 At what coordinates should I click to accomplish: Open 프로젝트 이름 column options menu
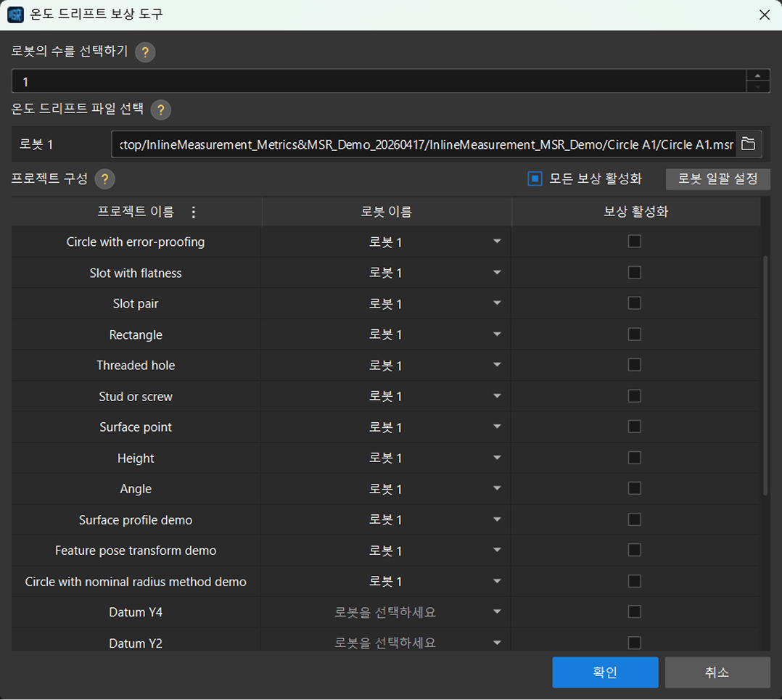coord(194,212)
